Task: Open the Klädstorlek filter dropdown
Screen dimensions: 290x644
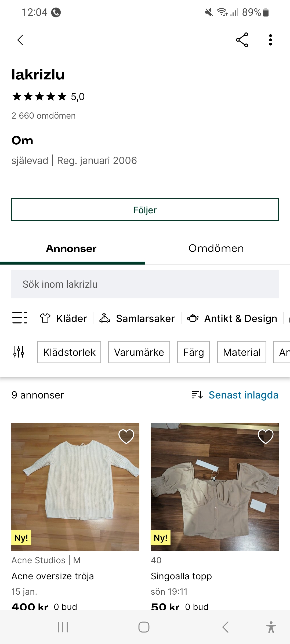Action: click(69, 352)
